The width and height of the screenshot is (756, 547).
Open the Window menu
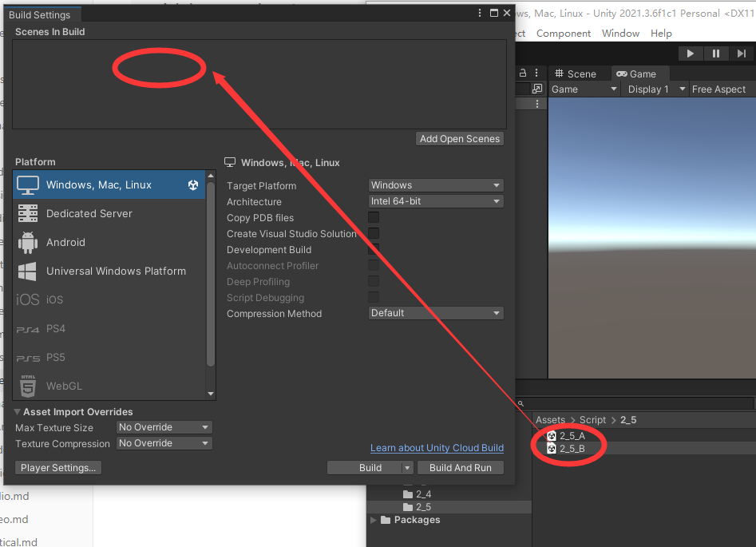620,34
